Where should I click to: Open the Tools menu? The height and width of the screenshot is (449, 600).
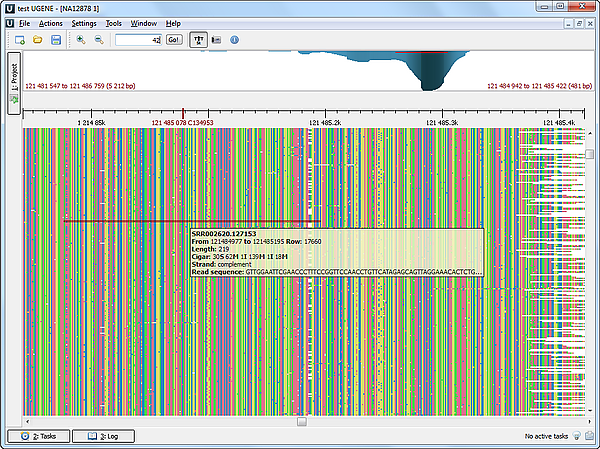tap(113, 23)
